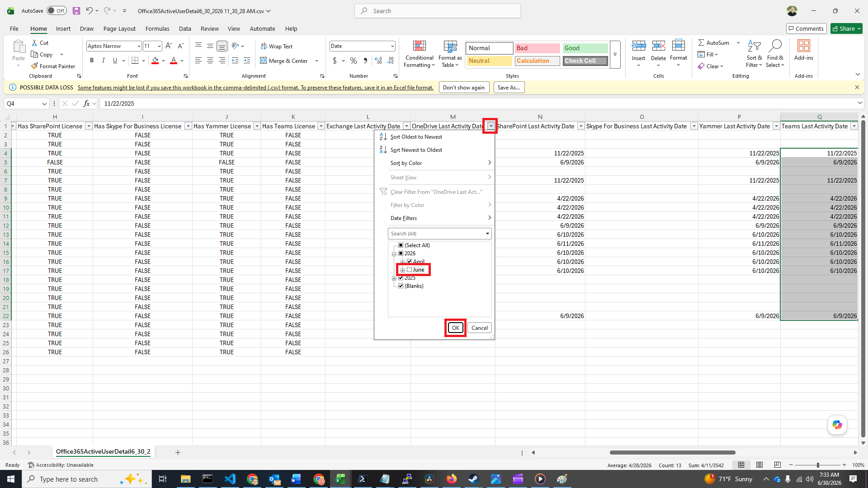Toggle Italic formatting
The image size is (868, 488).
[104, 61]
